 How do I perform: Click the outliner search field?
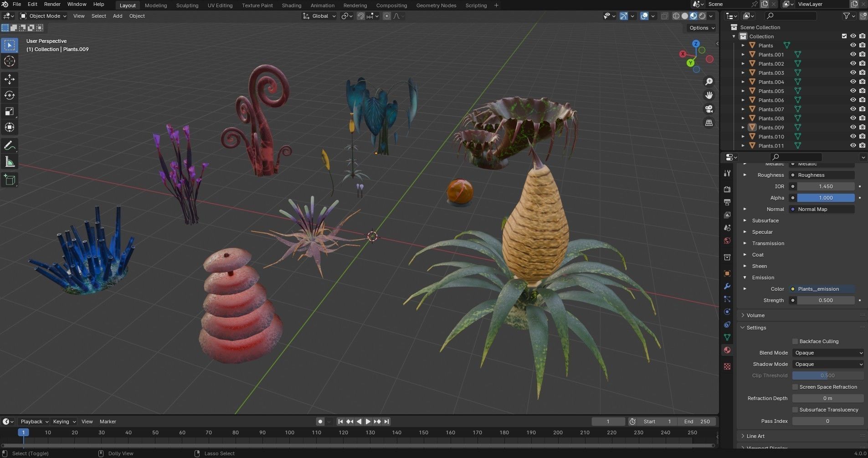coord(790,16)
